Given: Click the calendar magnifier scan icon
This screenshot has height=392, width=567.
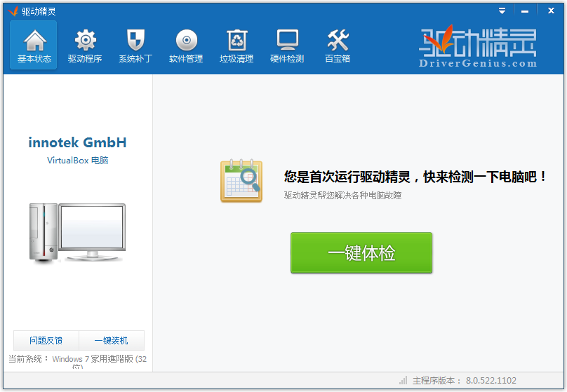Looking at the screenshot, I should [241, 181].
